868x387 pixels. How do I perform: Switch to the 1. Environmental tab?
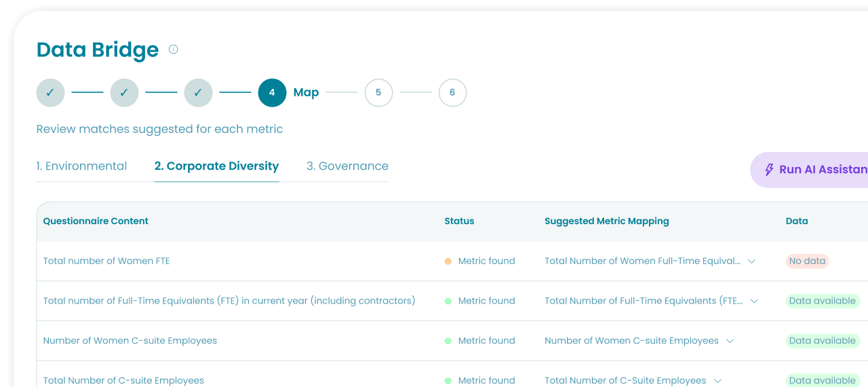pos(81,166)
